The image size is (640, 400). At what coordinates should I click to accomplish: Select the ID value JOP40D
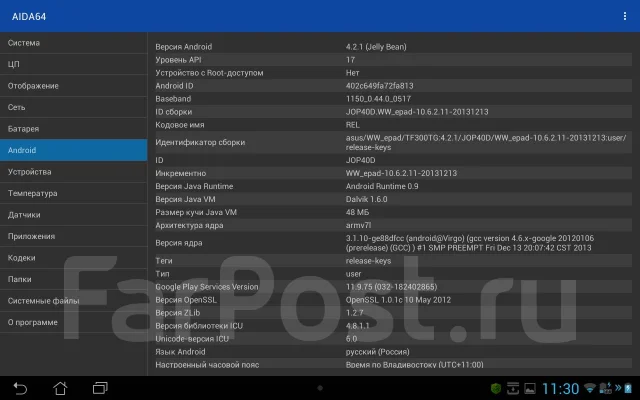[360, 160]
